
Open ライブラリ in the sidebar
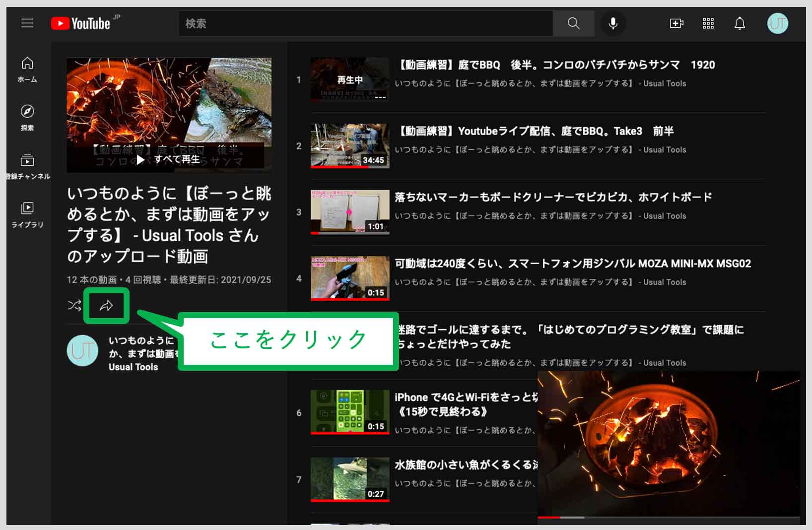point(27,214)
